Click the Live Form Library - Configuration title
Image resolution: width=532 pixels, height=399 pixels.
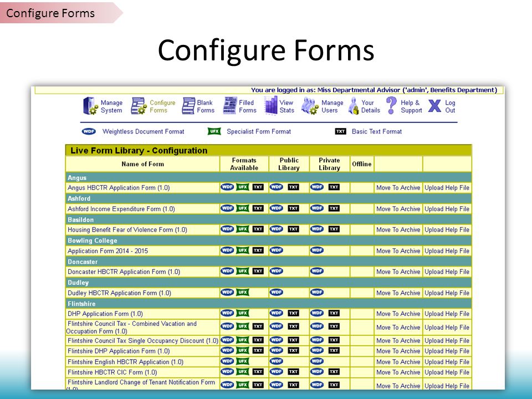(139, 150)
